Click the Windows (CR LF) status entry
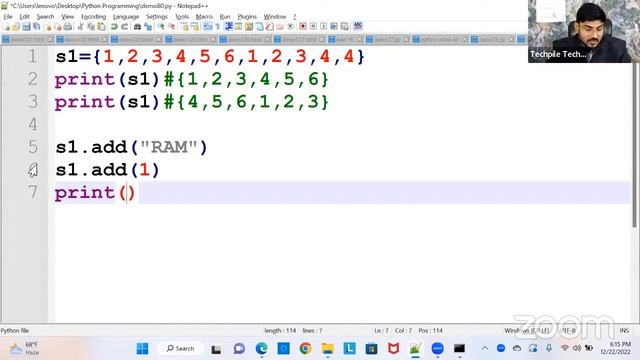Image resolution: width=640 pixels, height=360 pixels. (x=527, y=331)
